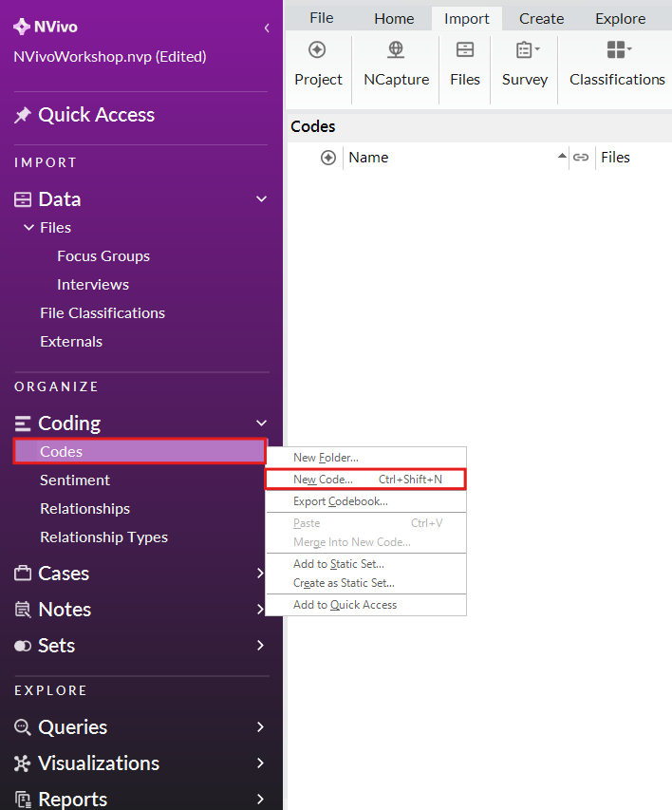Open Sentiment under Coding
Viewport: 672px width, 810px height.
pyautogui.click(x=75, y=480)
